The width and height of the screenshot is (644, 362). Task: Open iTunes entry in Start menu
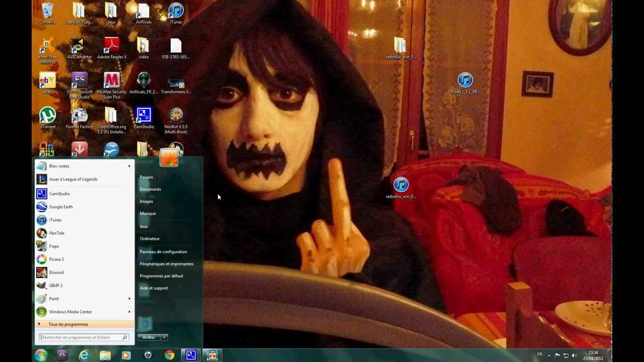click(85, 220)
